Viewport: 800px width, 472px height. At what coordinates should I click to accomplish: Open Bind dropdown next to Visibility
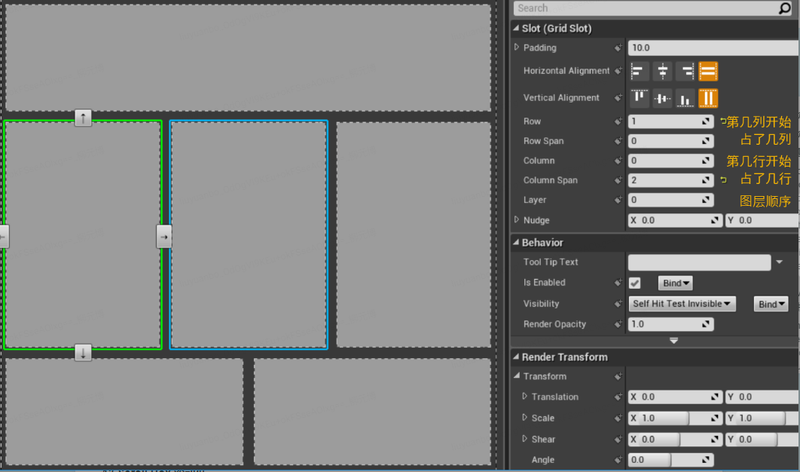click(x=770, y=304)
